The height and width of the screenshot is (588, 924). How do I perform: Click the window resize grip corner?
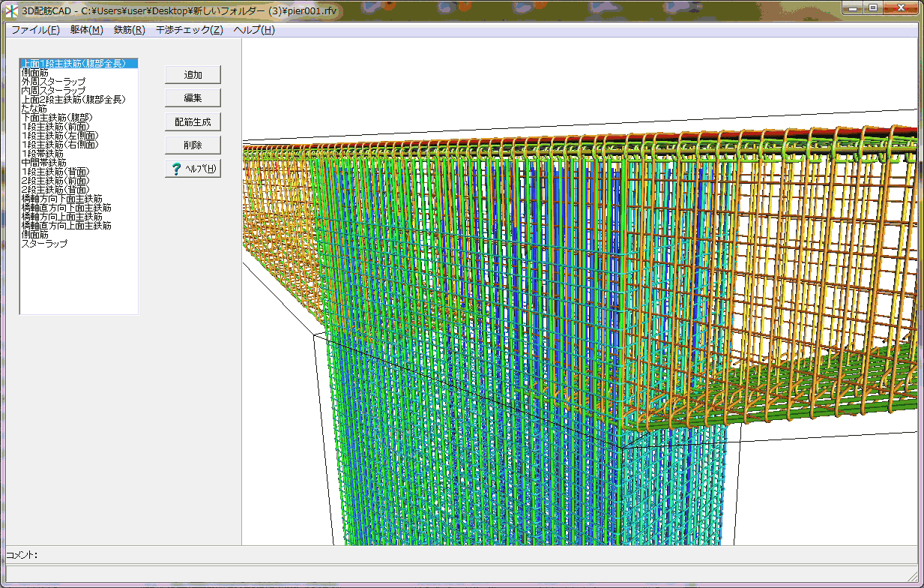pos(912,576)
